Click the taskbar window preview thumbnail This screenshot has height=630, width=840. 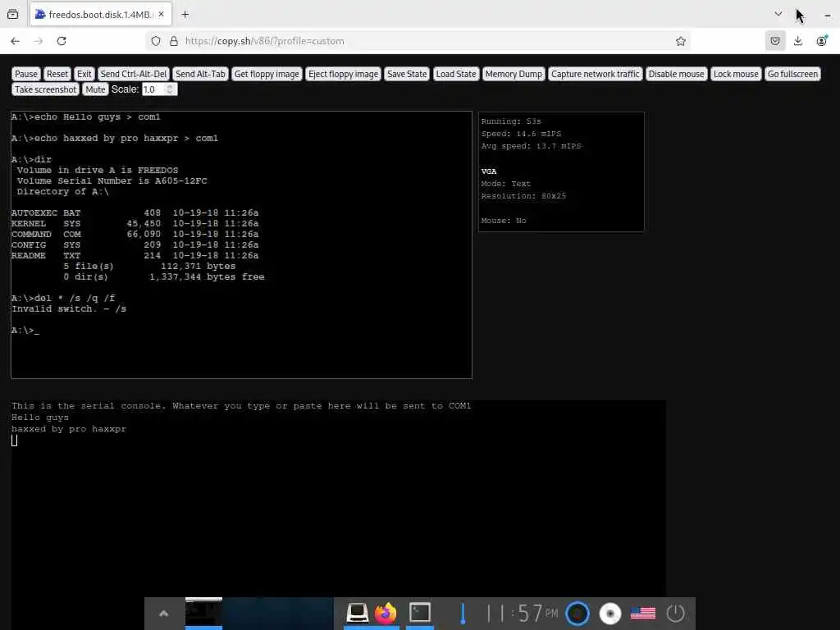(x=203, y=612)
